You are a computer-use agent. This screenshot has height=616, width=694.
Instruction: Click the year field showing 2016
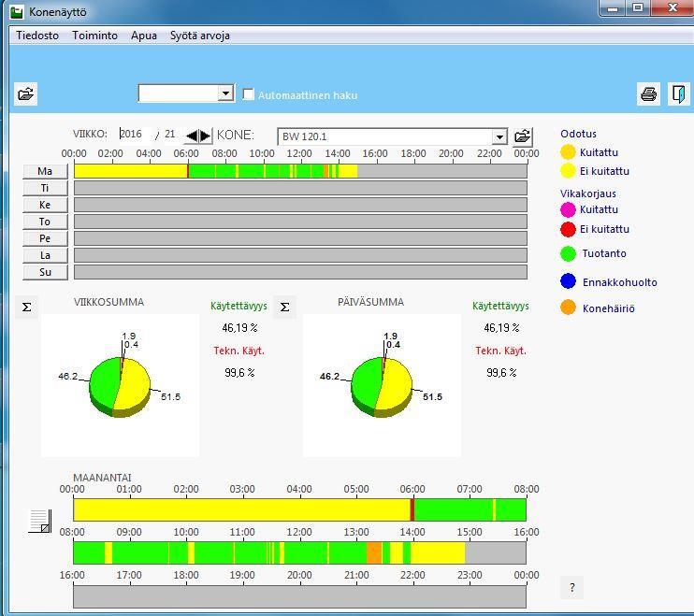[134, 134]
